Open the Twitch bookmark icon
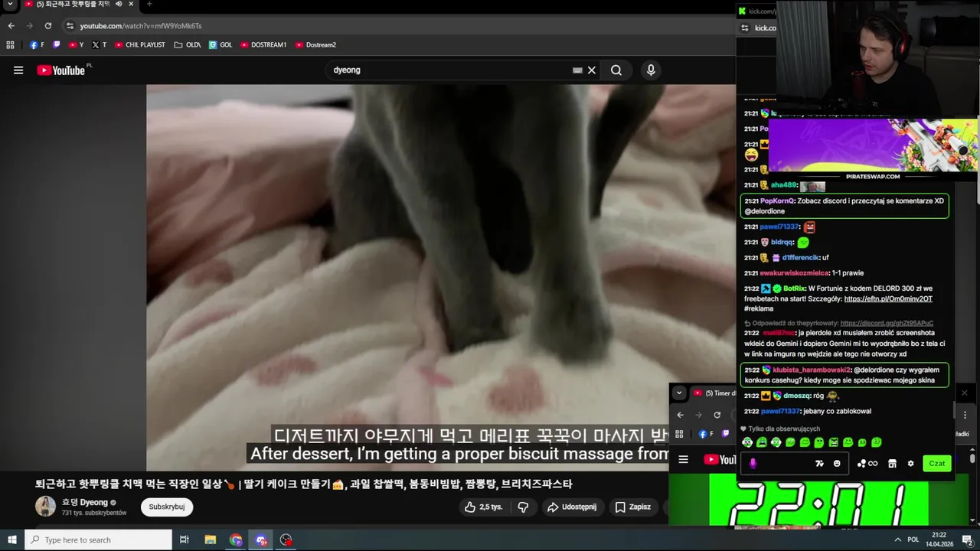The image size is (980, 551). coord(57,45)
